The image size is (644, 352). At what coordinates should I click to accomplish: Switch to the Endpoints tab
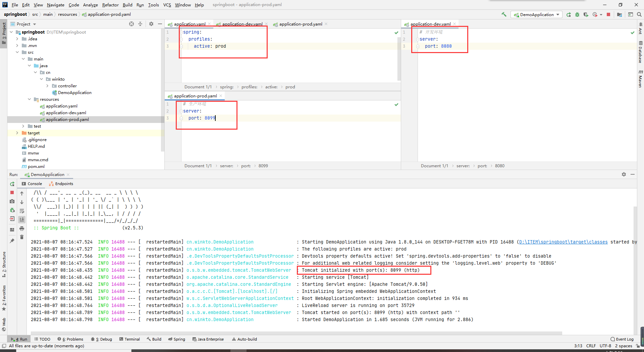(x=61, y=184)
